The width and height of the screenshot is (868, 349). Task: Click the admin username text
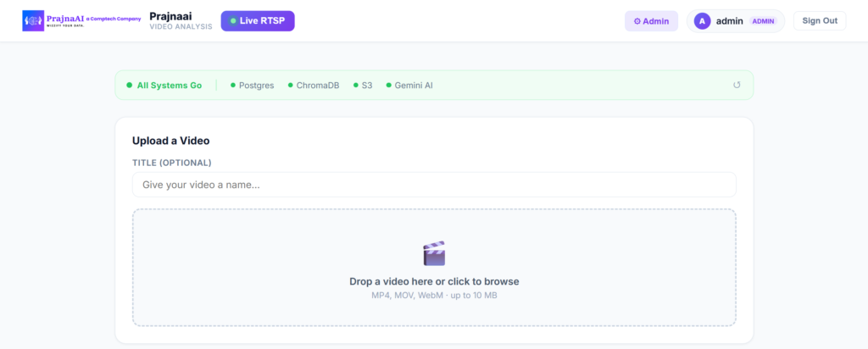click(730, 21)
